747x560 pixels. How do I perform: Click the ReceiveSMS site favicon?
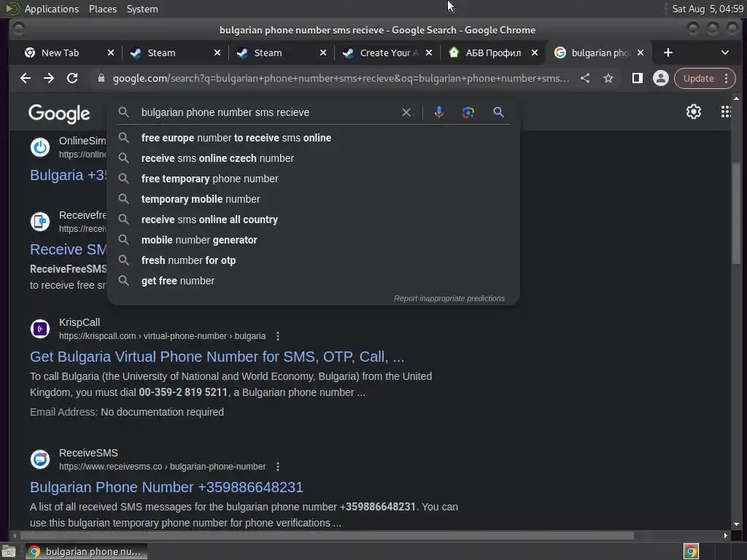pos(40,459)
